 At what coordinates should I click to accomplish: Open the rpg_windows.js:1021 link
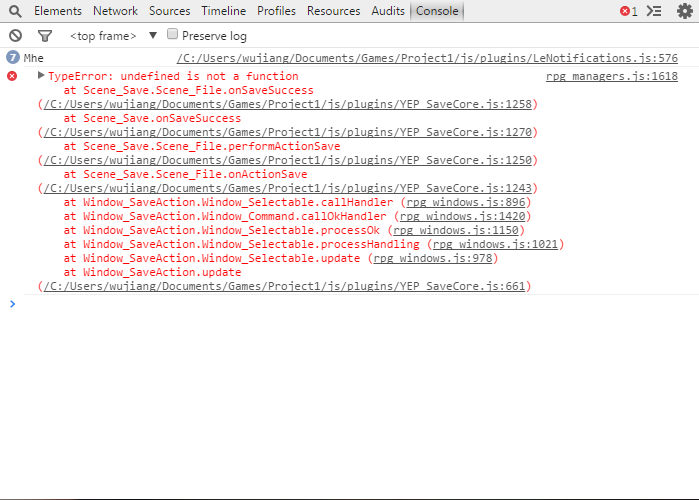pos(495,244)
